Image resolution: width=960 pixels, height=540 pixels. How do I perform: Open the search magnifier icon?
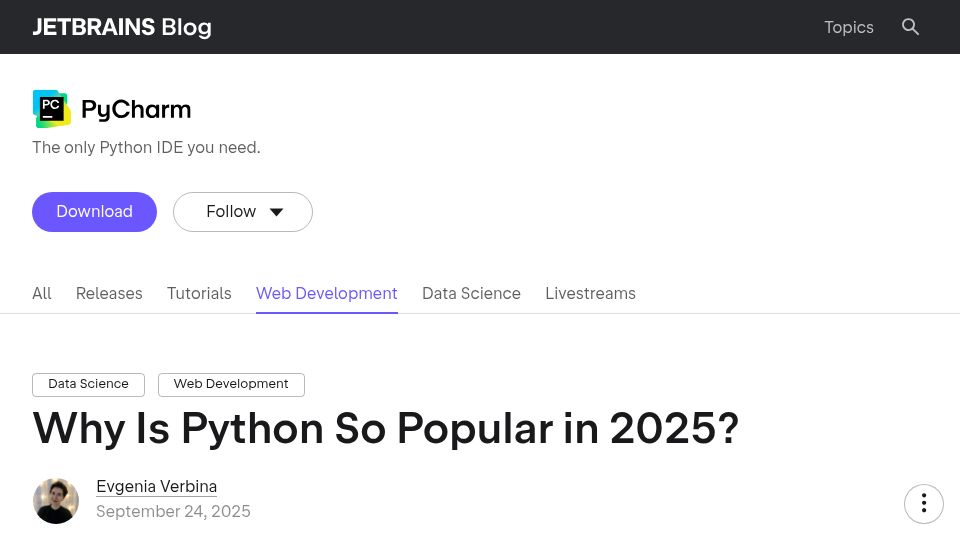[910, 27]
